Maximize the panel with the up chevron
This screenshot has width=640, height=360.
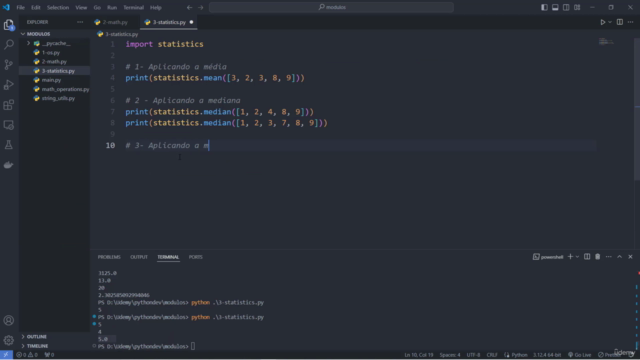point(619,257)
